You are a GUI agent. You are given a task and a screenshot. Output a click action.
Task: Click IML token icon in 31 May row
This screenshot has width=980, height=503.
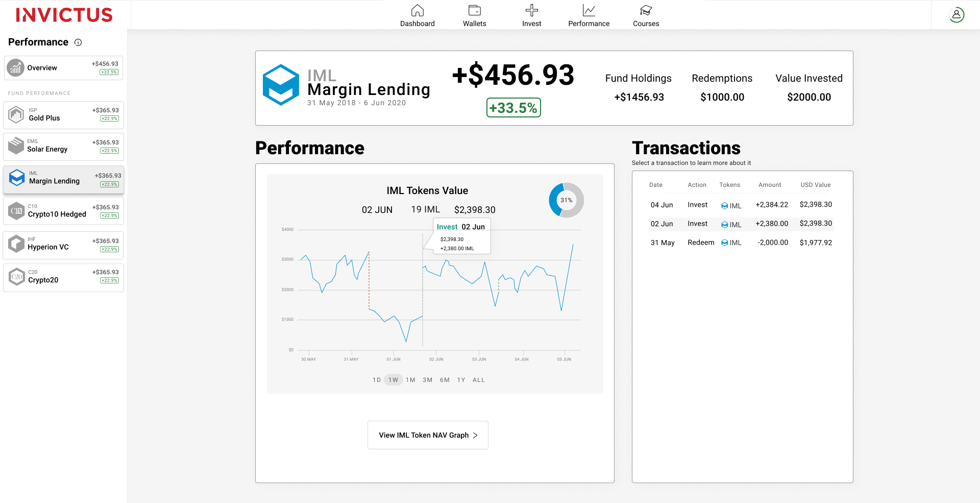click(724, 243)
